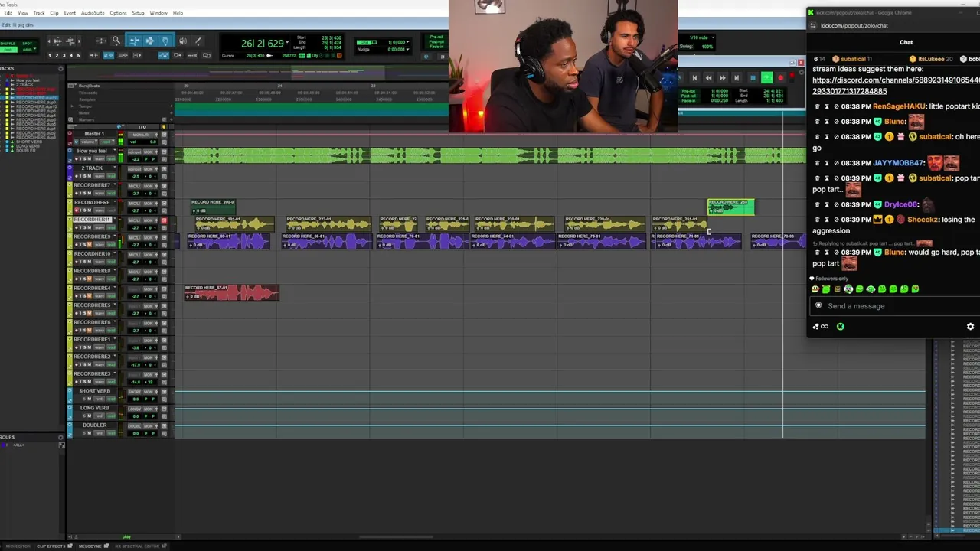The height and width of the screenshot is (551, 980).
Task: Click the green Kick logo below message box
Action: (840, 326)
